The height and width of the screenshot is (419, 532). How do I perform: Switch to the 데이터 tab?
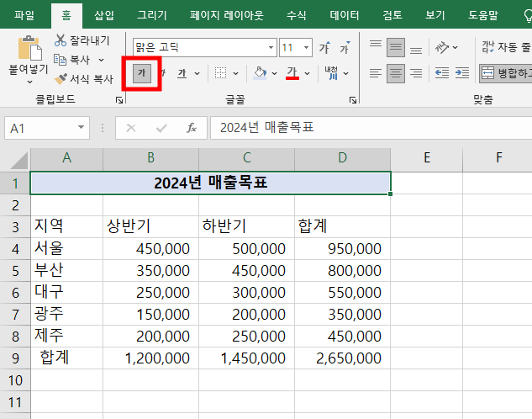coord(345,15)
